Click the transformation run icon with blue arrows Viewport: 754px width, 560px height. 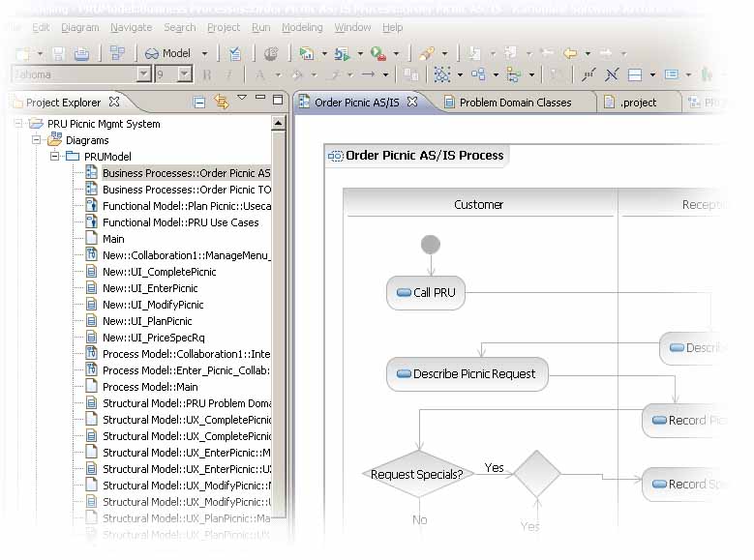[342, 53]
